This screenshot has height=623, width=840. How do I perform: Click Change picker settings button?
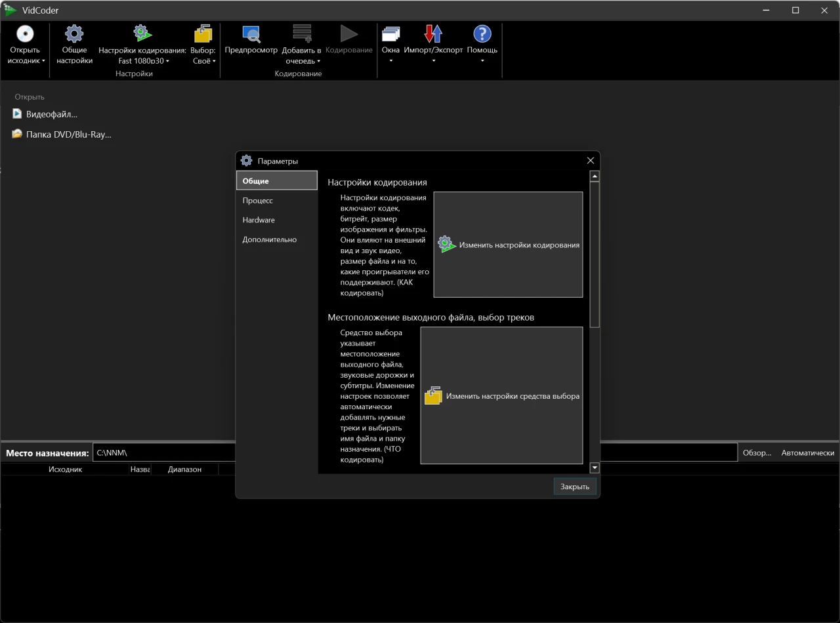(501, 395)
